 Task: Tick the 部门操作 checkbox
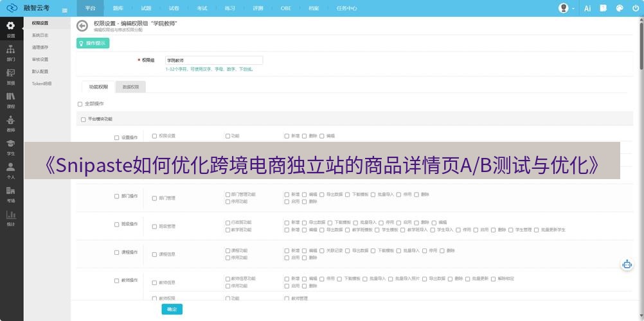pos(116,196)
